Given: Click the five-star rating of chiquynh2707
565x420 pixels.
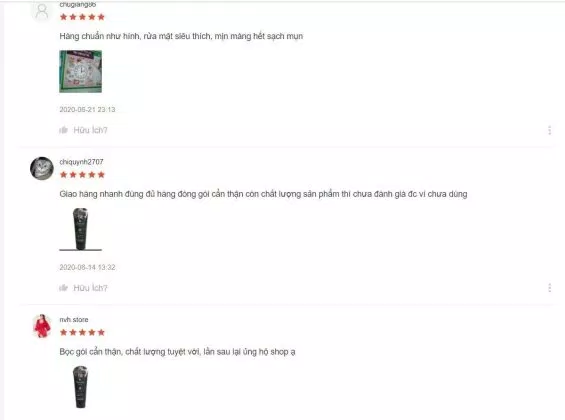Looking at the screenshot, I should pyautogui.click(x=82, y=175).
